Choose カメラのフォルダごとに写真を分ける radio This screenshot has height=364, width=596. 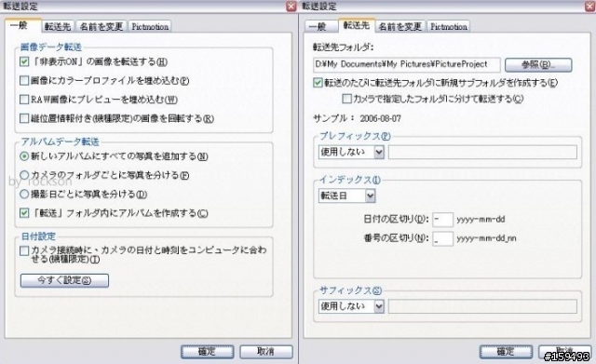tap(24, 175)
